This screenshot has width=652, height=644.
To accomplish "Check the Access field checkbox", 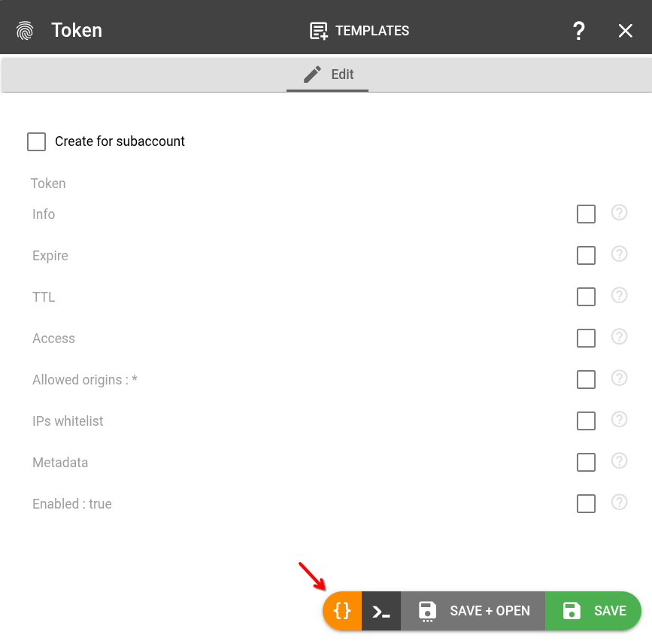I will 586,339.
